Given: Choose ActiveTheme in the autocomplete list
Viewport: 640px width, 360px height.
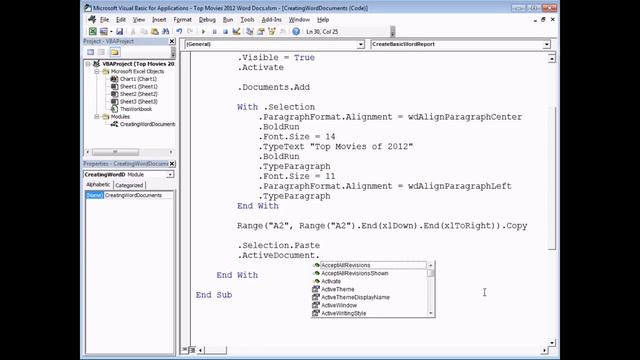Looking at the screenshot, I should tap(369, 289).
